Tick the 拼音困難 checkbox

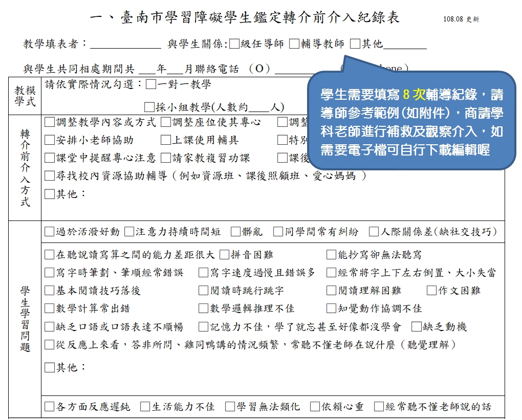pyautogui.click(x=225, y=255)
